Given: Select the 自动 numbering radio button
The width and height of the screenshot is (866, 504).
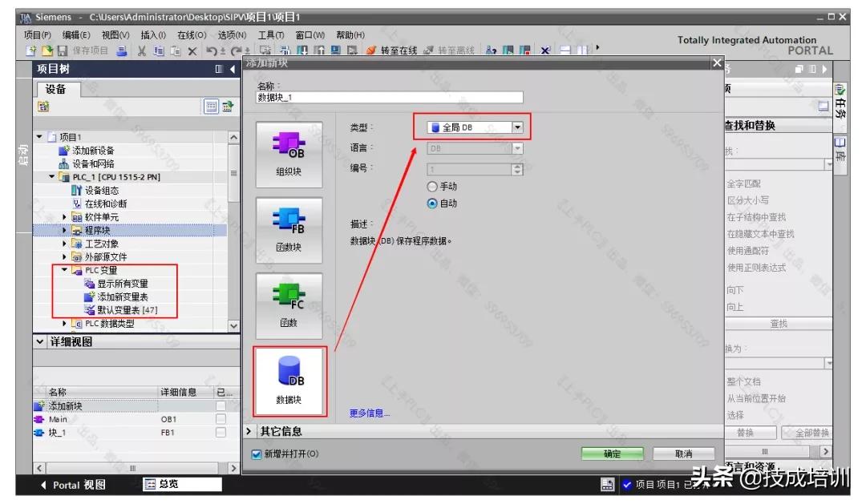Looking at the screenshot, I should 432,204.
